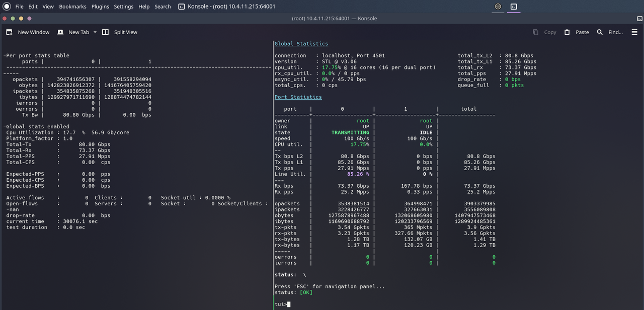Click the '0 bps' drop_rate value

[x=513, y=80]
